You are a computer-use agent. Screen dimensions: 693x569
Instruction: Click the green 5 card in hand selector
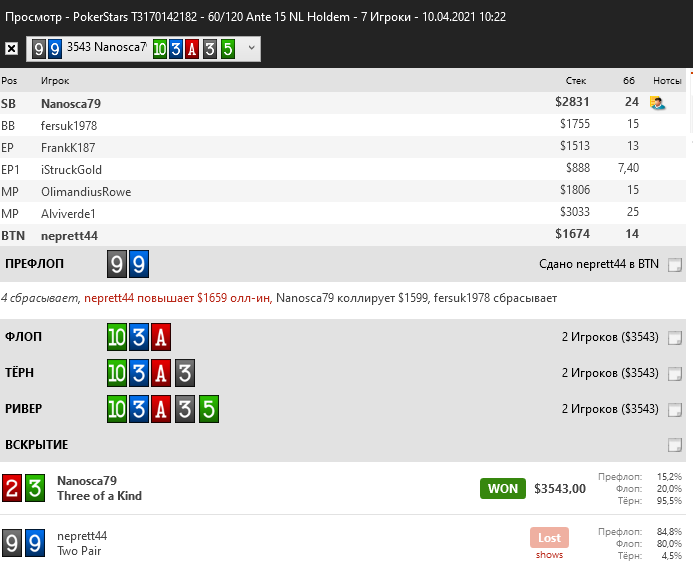click(228, 49)
